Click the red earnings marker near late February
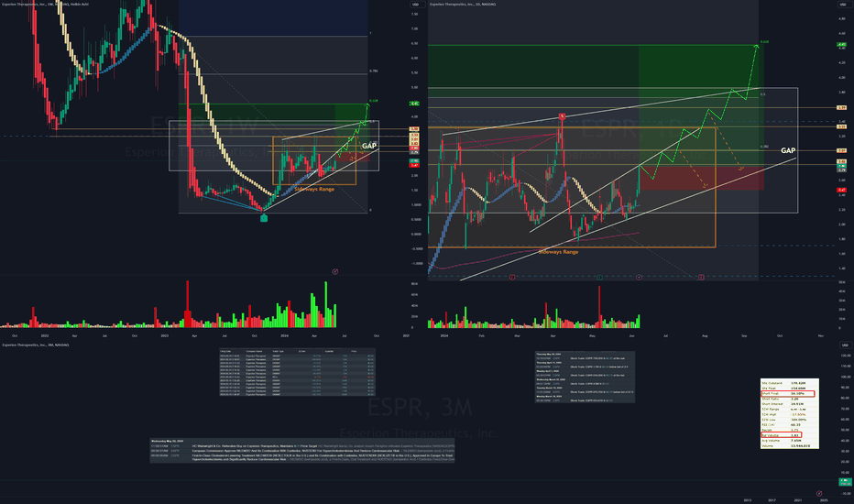This screenshot has height=504, width=854. pyautogui.click(x=512, y=278)
